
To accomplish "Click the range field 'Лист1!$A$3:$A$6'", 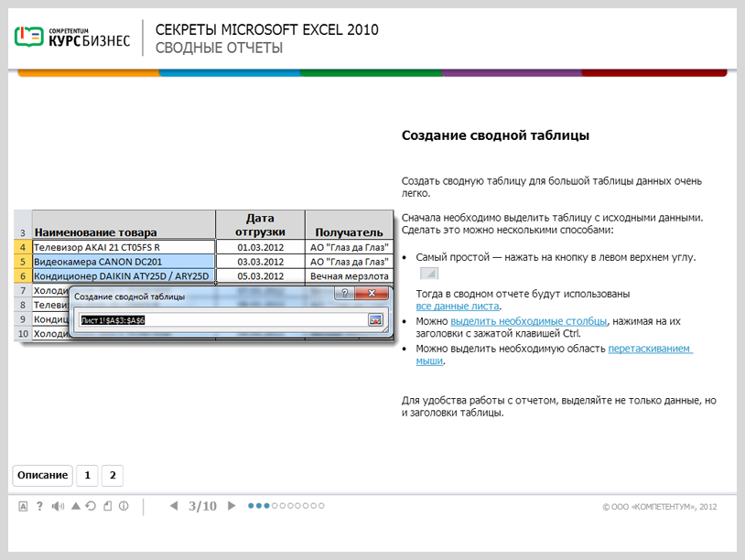I will pyautogui.click(x=222, y=320).
